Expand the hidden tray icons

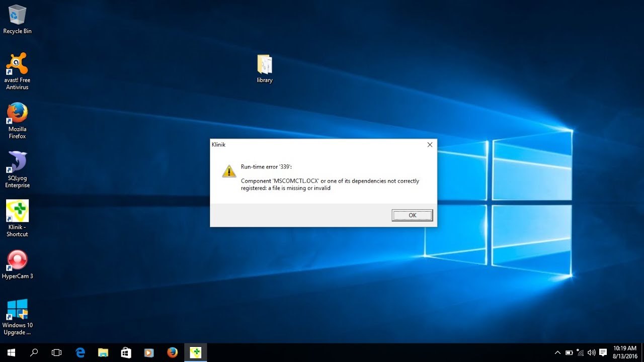pyautogui.click(x=557, y=352)
